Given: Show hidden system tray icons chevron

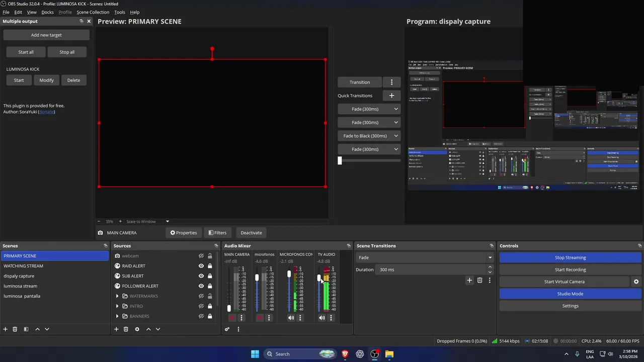Looking at the screenshot, I should [566, 354].
